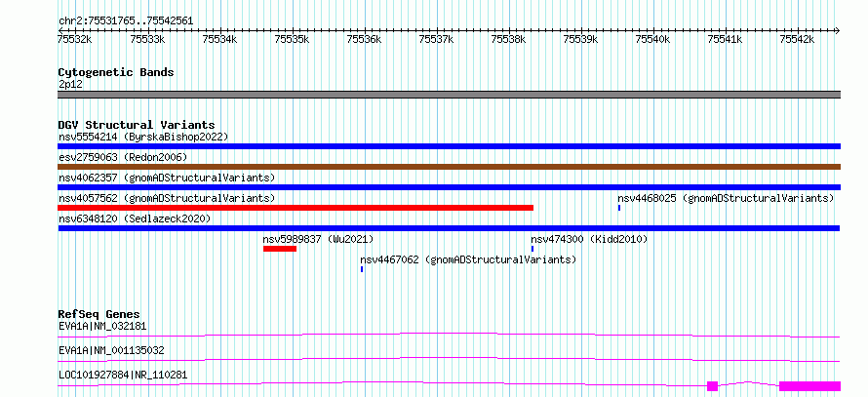Open the nsv474300 (Kidd2010) label
The image size is (868, 397).
tap(589, 239)
